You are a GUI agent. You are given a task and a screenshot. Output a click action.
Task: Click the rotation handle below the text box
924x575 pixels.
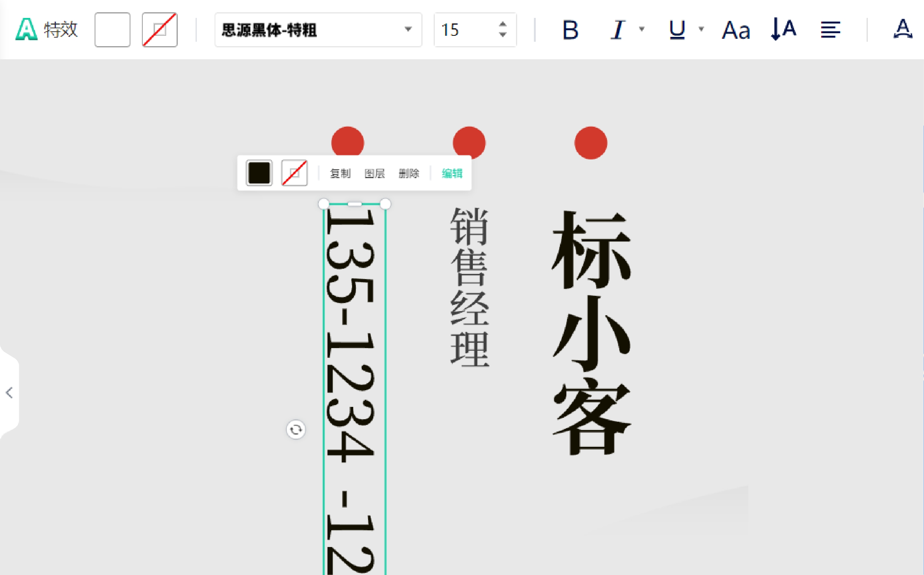[295, 430]
